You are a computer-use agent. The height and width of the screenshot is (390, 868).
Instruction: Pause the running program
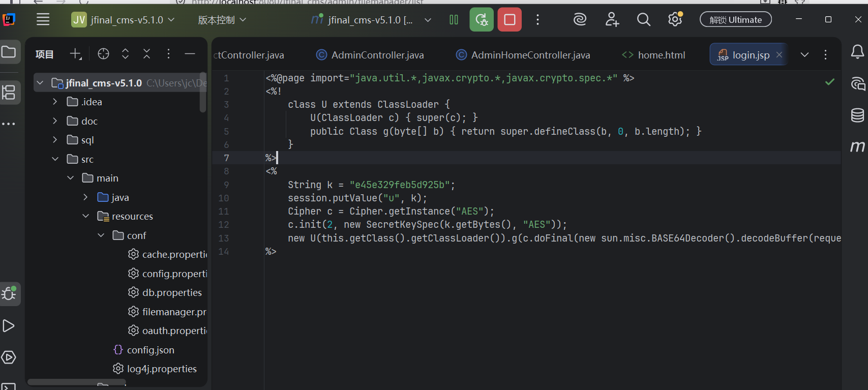[x=454, y=20]
